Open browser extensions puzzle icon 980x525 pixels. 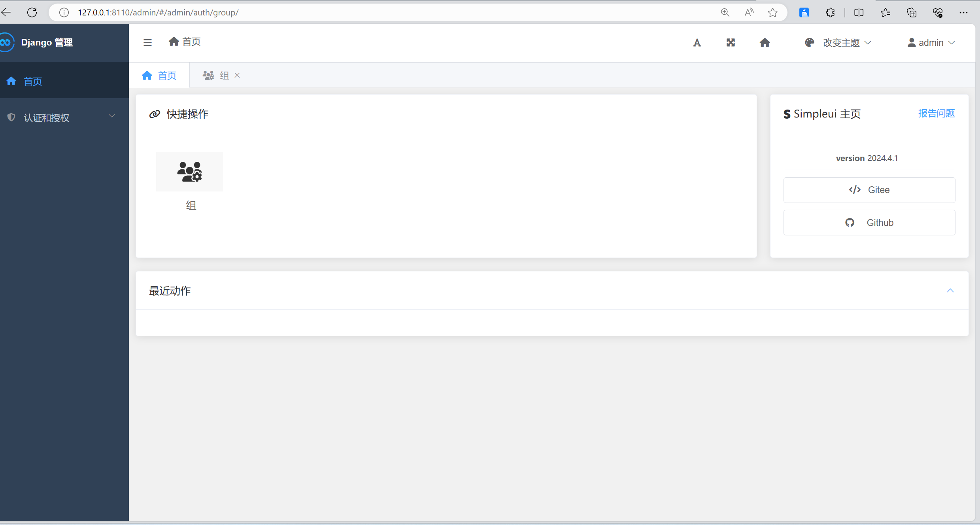pos(830,12)
